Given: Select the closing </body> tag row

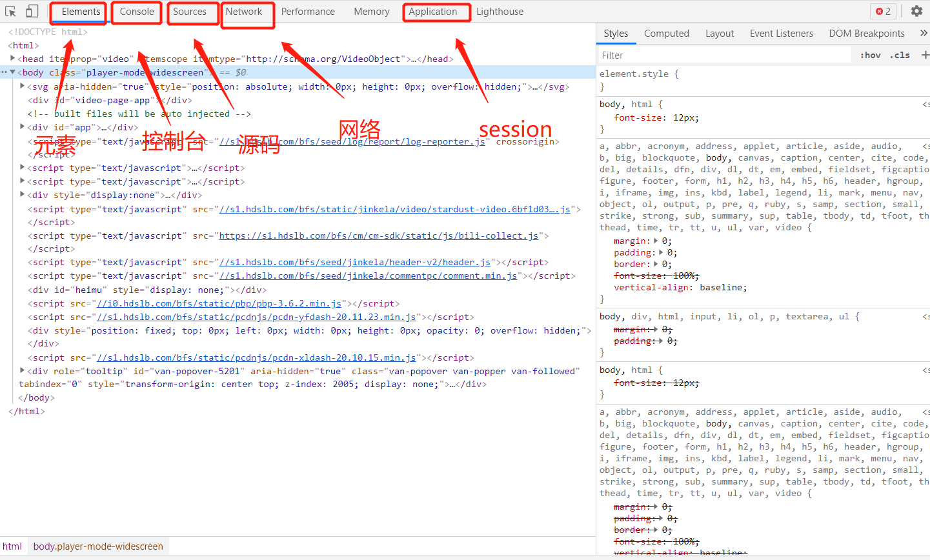Looking at the screenshot, I should tap(36, 397).
